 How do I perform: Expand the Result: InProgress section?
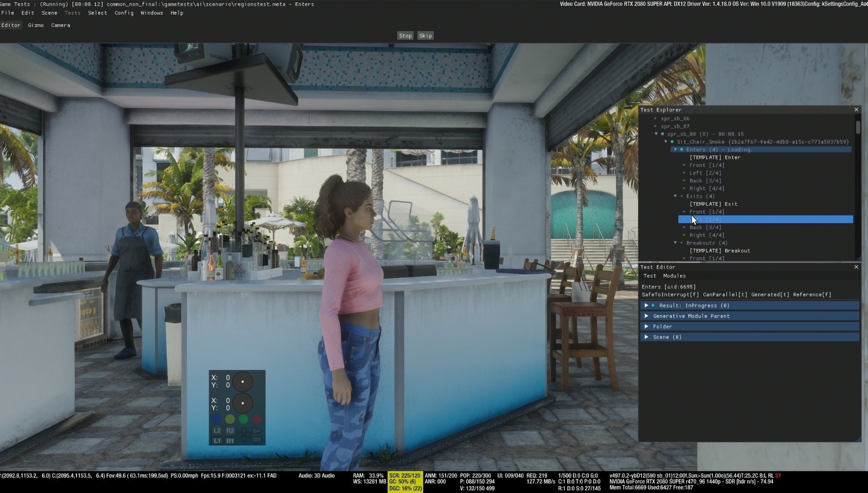pyautogui.click(x=646, y=305)
